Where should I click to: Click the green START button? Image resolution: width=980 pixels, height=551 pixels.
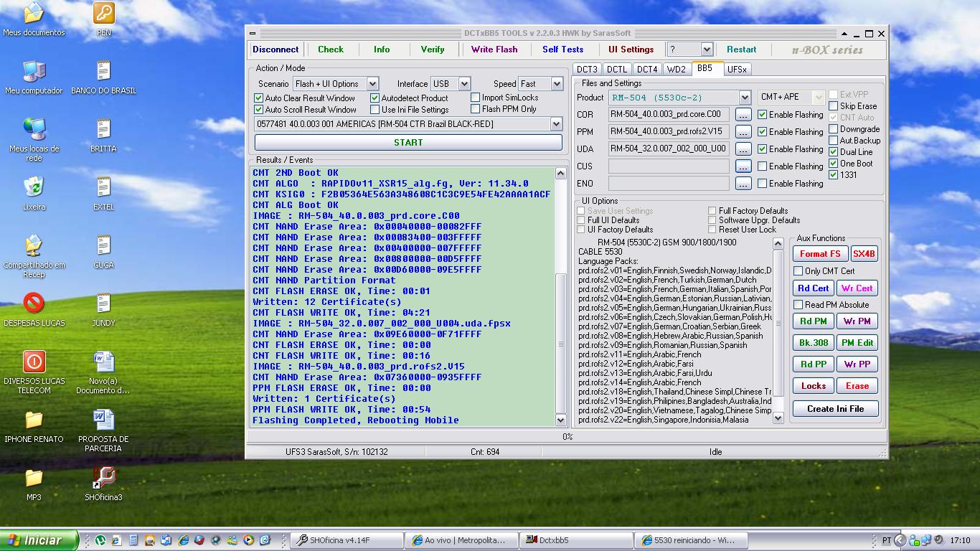click(x=408, y=143)
